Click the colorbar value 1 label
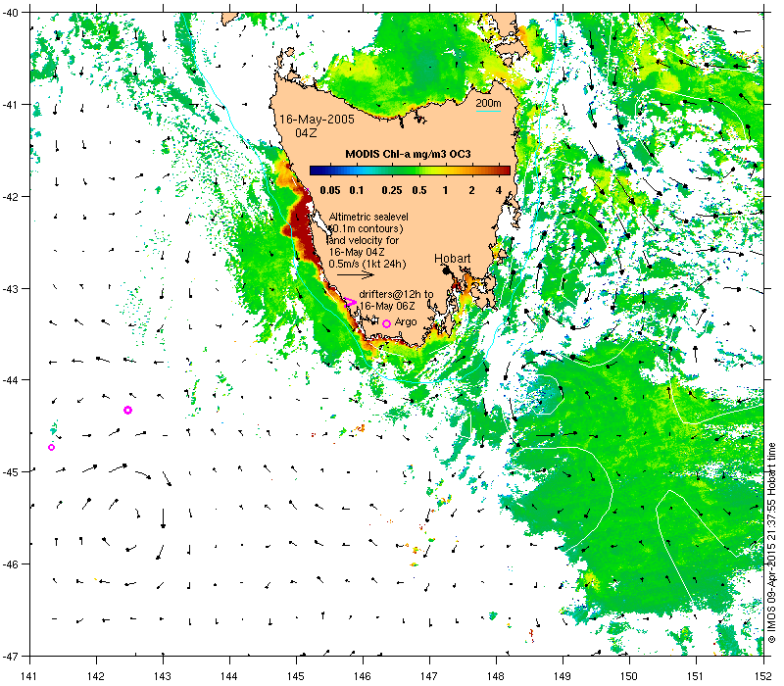784x686 pixels. point(445,190)
